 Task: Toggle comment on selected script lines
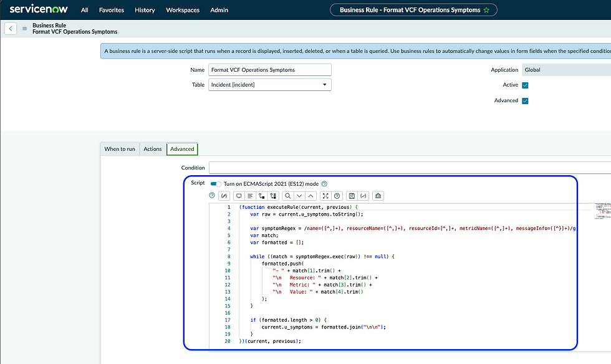(x=239, y=196)
